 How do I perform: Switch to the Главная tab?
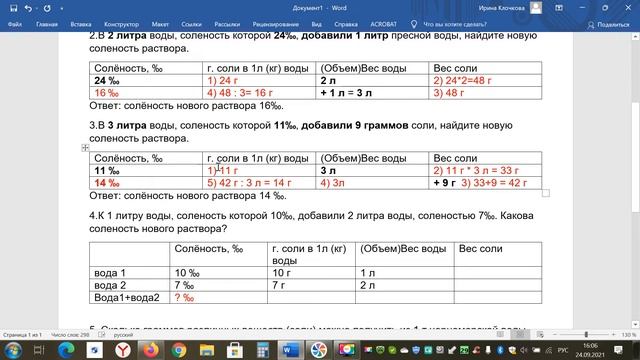click(47, 24)
